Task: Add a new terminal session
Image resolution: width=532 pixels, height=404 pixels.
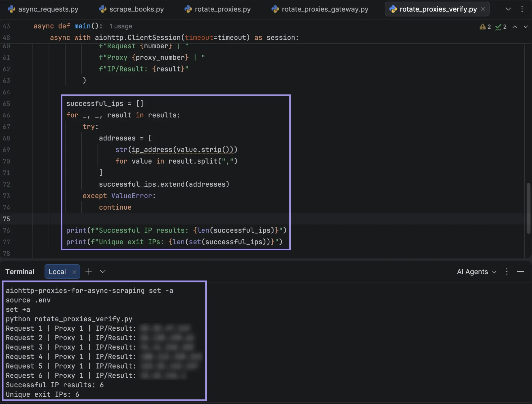Action: 89,271
